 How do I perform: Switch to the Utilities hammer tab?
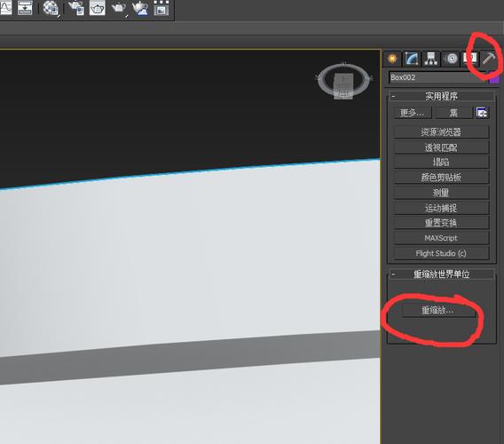click(x=489, y=59)
